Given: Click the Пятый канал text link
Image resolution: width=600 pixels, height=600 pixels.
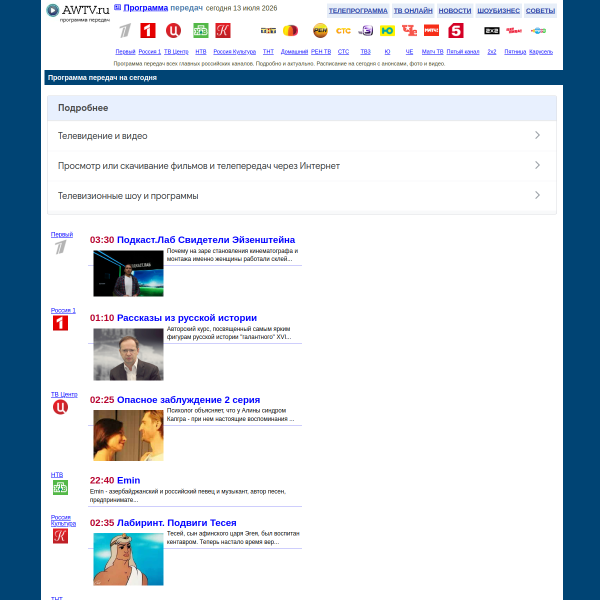Looking at the screenshot, I should 463,52.
